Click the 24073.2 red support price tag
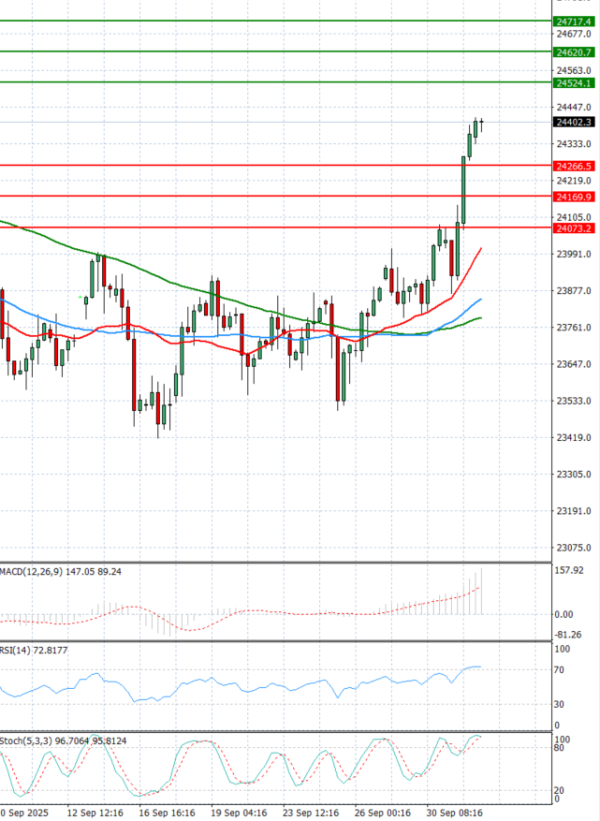Screen dimensions: 600x821 [573, 229]
